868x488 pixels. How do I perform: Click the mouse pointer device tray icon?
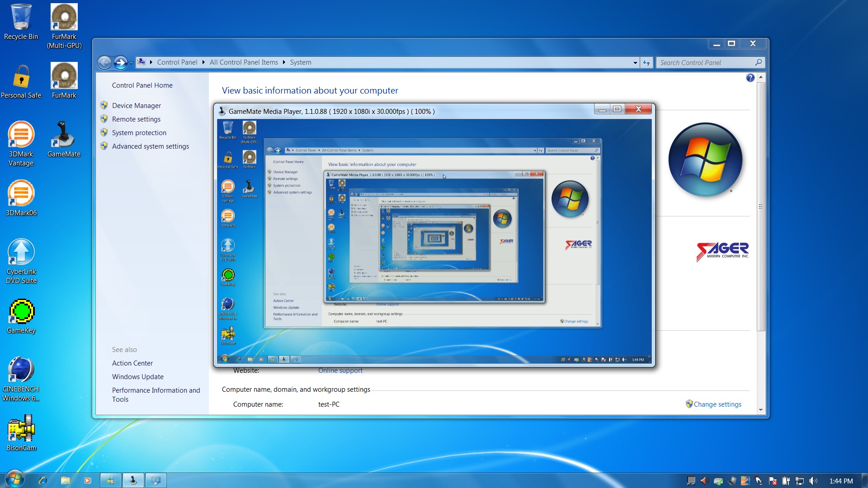click(759, 481)
